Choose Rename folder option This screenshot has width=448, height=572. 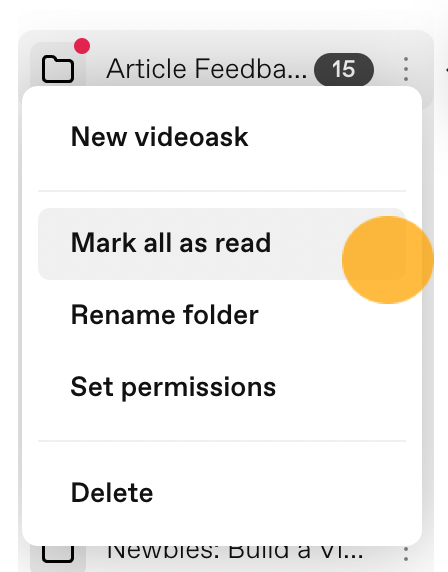point(165,314)
